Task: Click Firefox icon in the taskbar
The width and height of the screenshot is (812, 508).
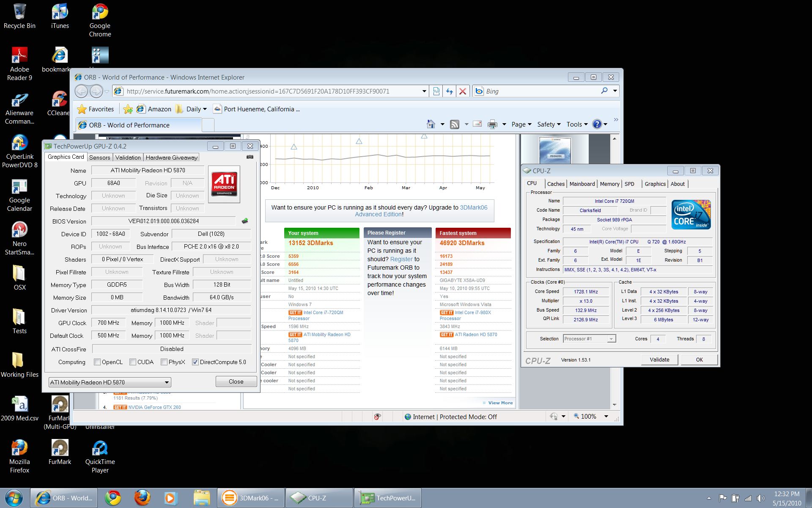Action: tap(142, 498)
